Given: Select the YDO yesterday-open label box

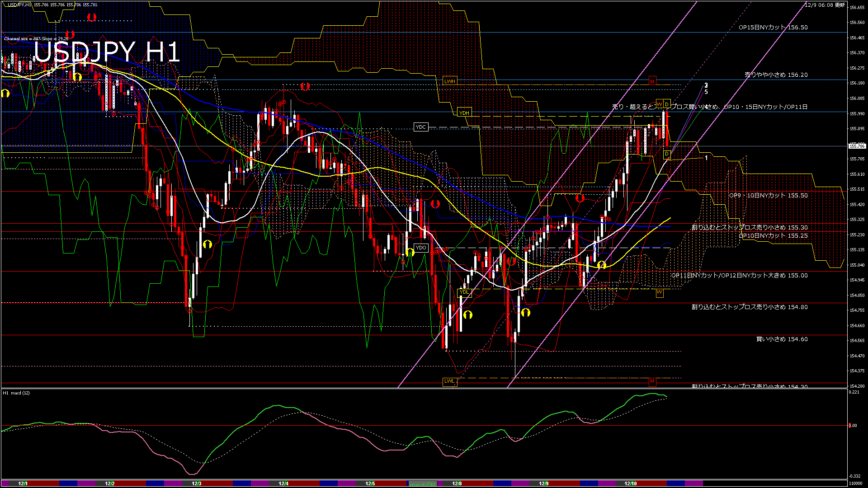Looking at the screenshot, I should tap(421, 248).
